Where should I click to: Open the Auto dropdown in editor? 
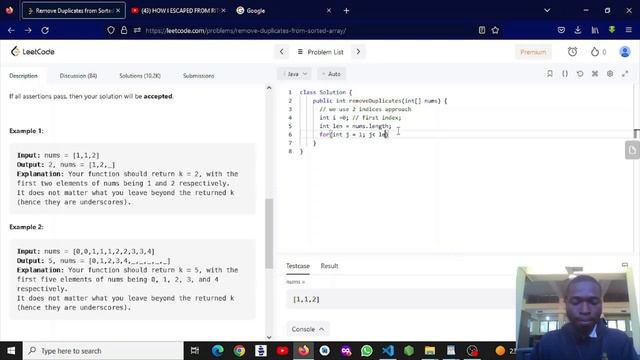pyautogui.click(x=332, y=74)
